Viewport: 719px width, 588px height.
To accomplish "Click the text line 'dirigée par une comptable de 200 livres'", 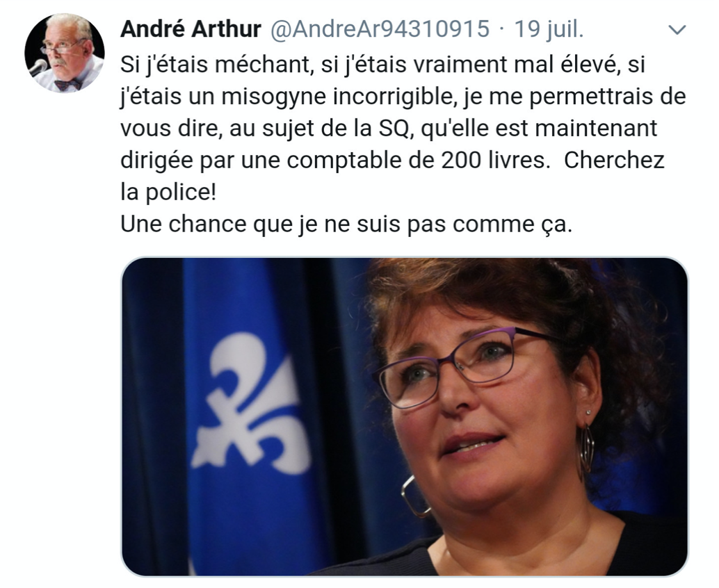I will (334, 161).
